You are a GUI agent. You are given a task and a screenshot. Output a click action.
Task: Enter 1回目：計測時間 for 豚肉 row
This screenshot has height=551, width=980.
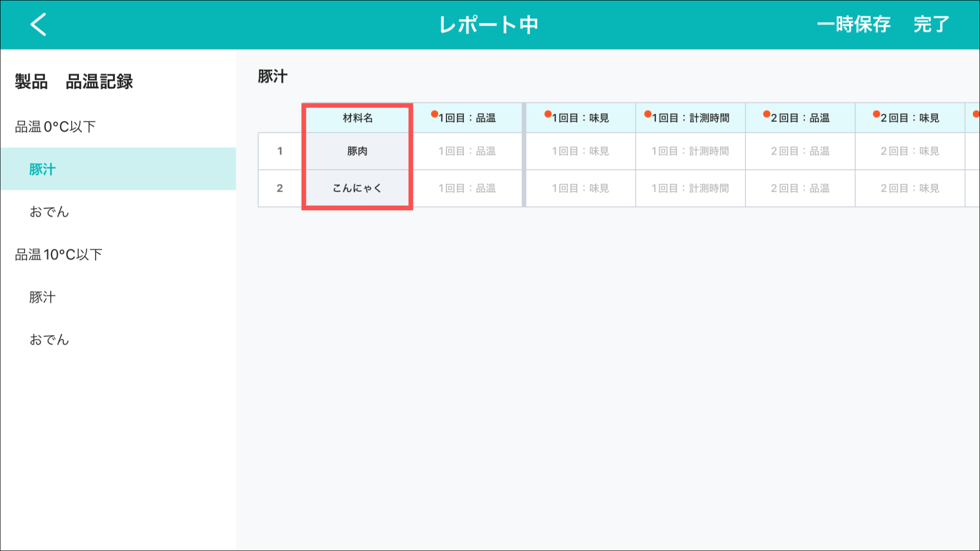690,151
